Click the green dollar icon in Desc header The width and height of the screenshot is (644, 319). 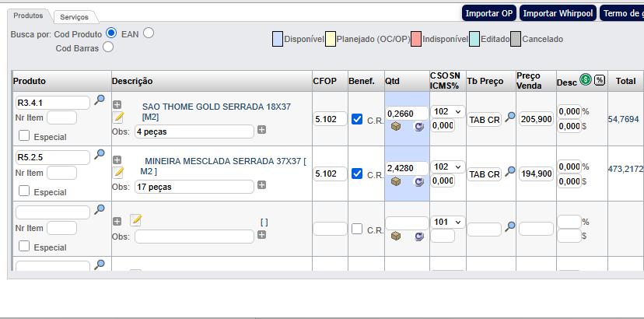[x=586, y=80]
